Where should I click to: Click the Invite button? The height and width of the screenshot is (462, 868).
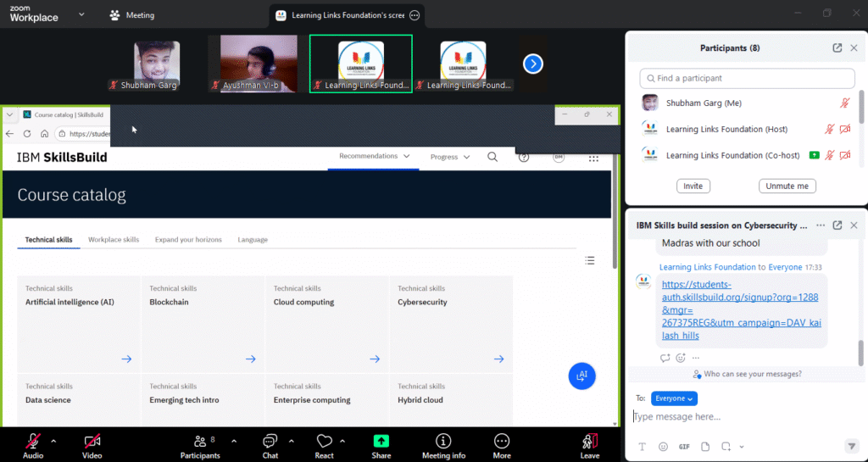(x=693, y=186)
